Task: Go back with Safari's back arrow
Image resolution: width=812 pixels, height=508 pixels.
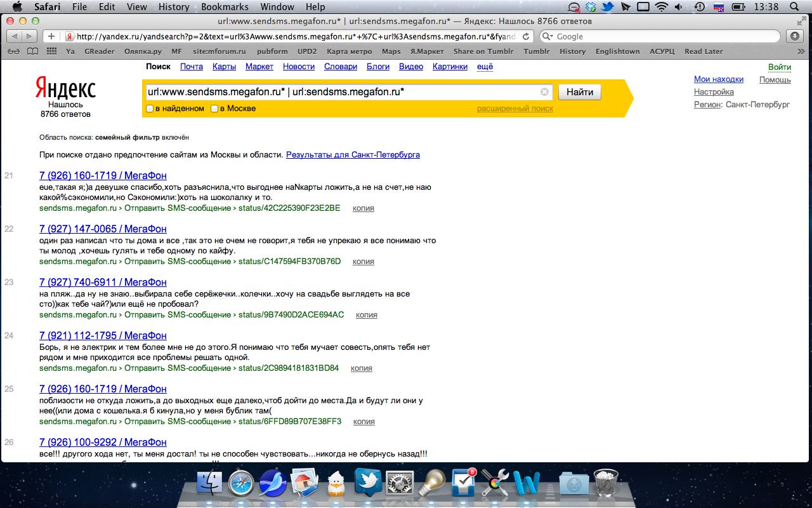Action: coord(15,36)
